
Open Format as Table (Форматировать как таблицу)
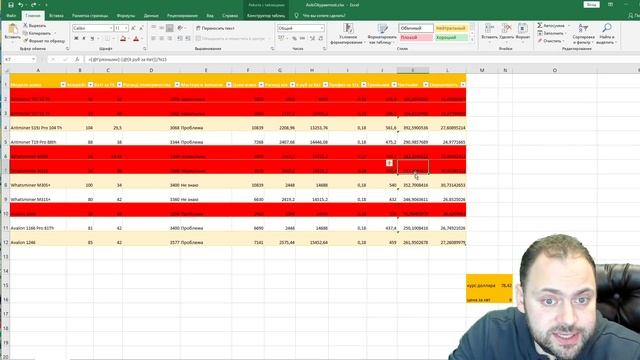(x=382, y=33)
